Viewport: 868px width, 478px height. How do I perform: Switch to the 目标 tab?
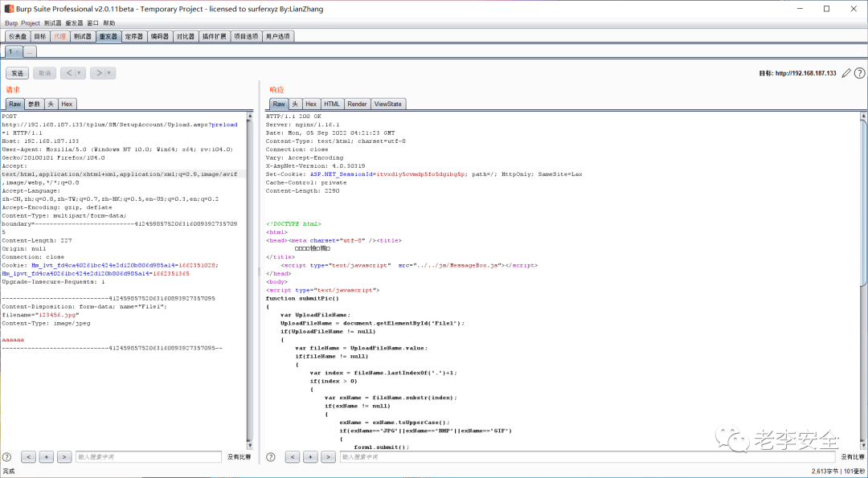40,36
